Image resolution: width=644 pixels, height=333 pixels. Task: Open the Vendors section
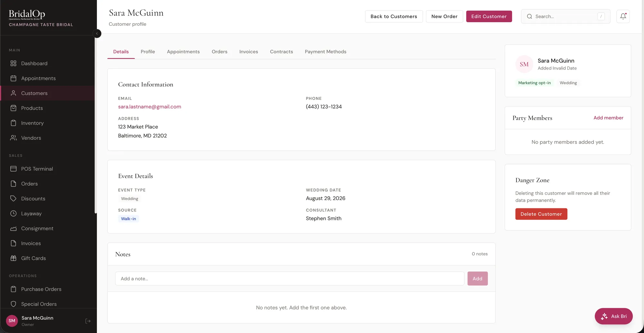pos(30,138)
